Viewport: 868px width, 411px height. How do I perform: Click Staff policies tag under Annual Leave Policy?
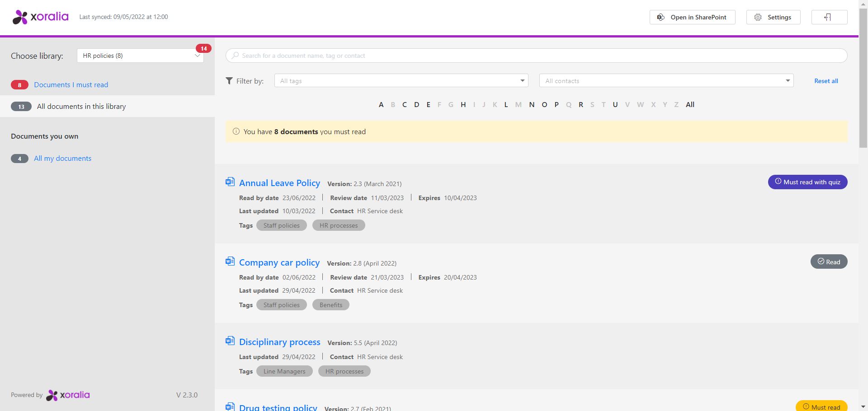pyautogui.click(x=281, y=225)
